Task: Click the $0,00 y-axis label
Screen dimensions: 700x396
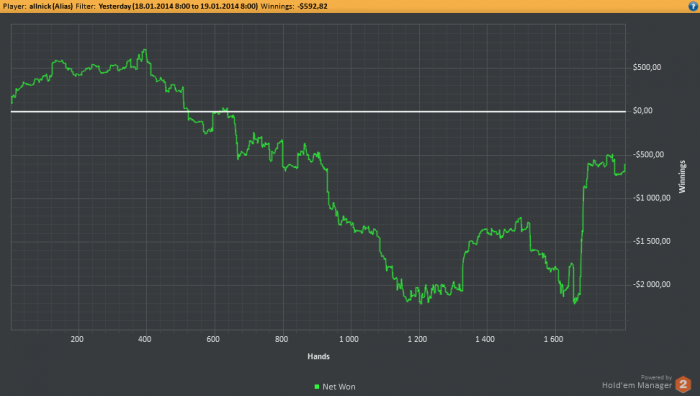Action: (x=642, y=111)
